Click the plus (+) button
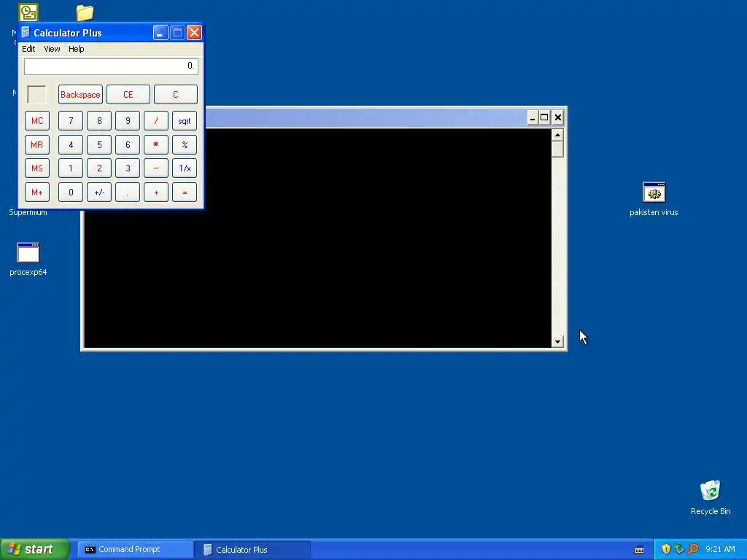 (x=156, y=192)
